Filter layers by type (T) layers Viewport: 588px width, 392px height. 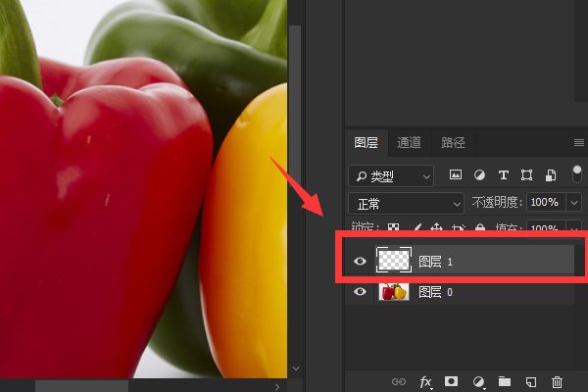pyautogui.click(x=504, y=175)
